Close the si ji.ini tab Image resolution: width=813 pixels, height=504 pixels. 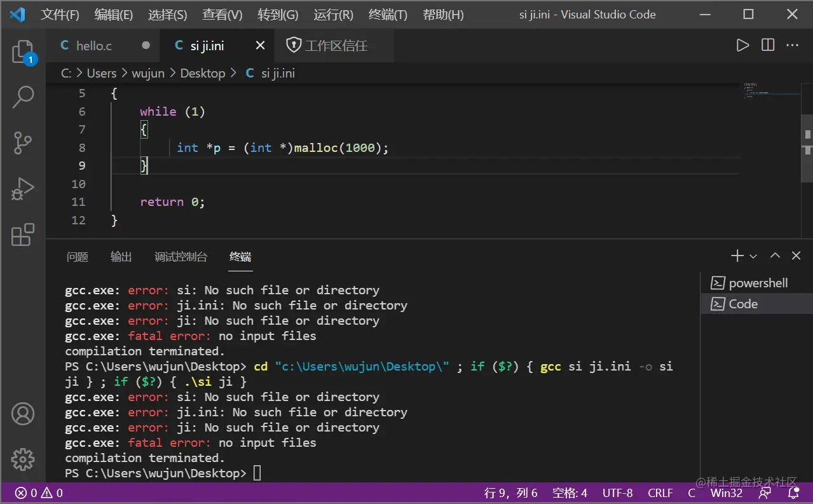pyautogui.click(x=260, y=46)
